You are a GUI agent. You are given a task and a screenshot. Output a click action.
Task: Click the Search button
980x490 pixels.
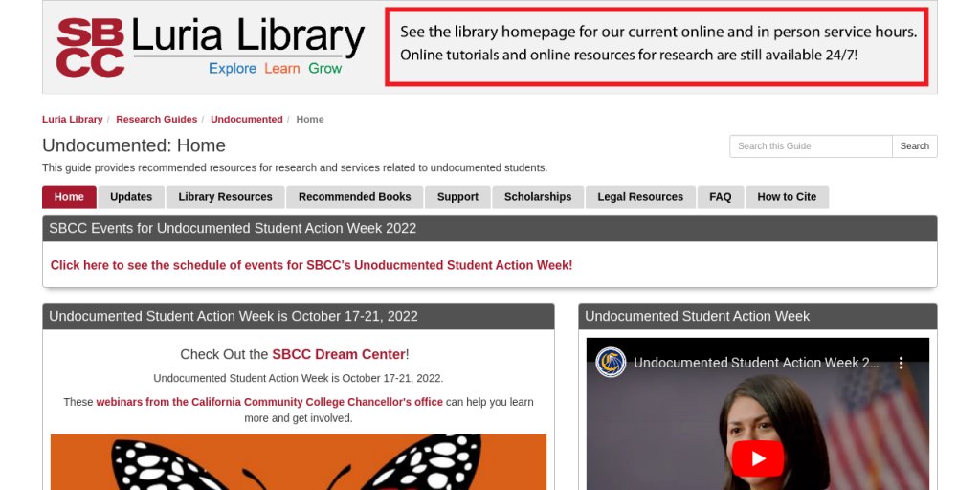pos(914,146)
